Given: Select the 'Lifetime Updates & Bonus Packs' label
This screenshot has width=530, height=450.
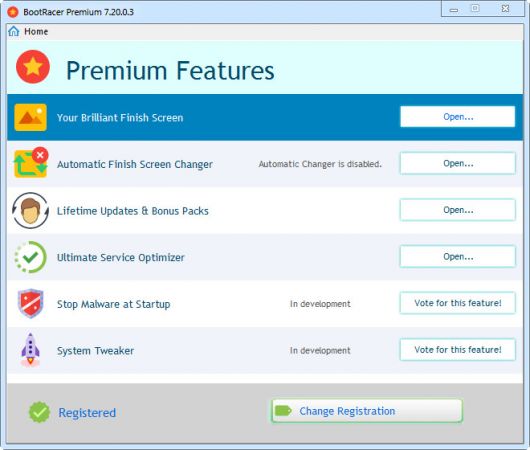Looking at the screenshot, I should point(132,211).
